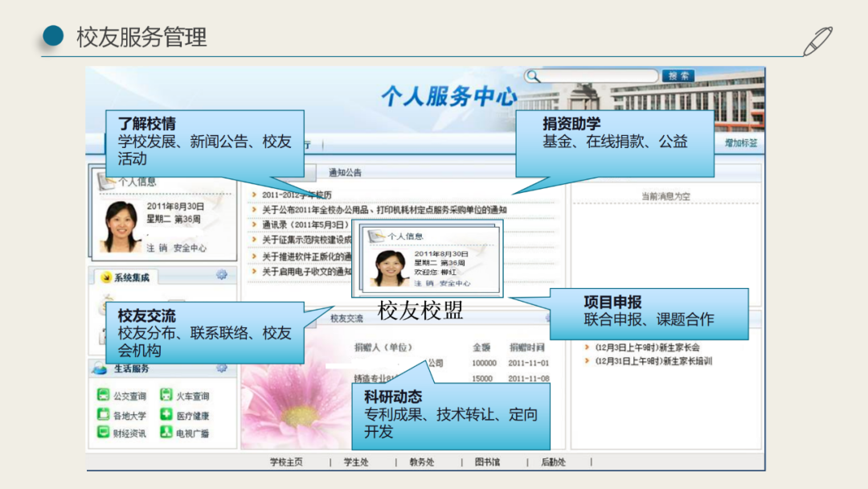Click the 个人服务中心 title banner
This screenshot has width=868, height=489.
tap(449, 97)
